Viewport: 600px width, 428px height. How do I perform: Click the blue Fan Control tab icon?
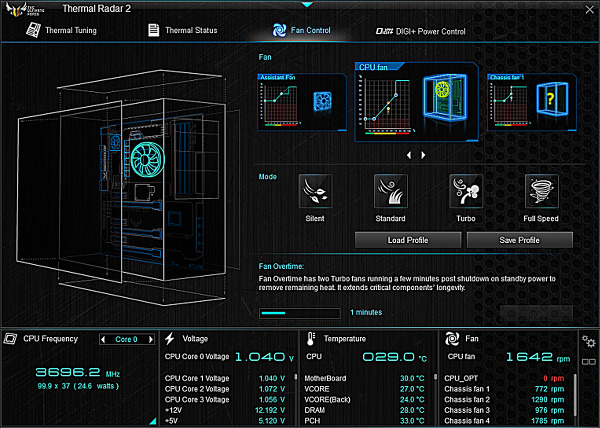tap(279, 30)
